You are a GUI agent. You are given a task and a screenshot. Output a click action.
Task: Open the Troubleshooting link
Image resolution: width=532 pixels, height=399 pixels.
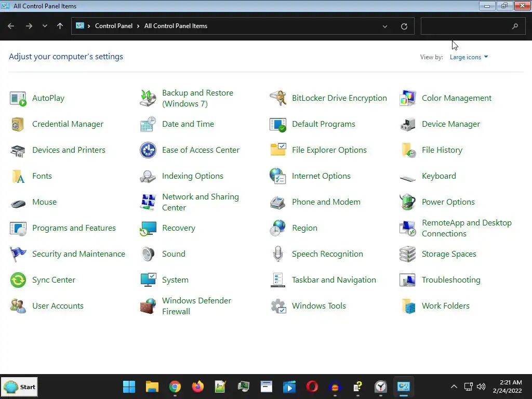click(x=451, y=280)
